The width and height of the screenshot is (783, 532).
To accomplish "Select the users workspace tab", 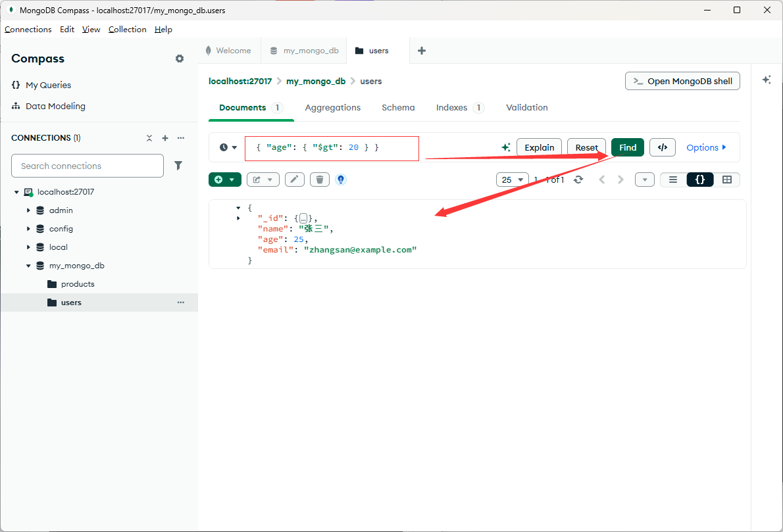I will coord(378,51).
